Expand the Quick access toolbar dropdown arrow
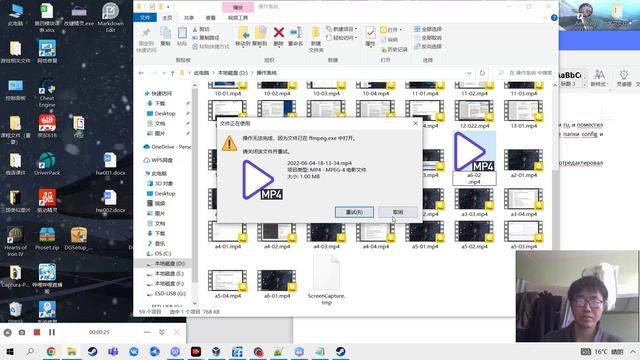This screenshot has width=640, height=360. (168, 7)
